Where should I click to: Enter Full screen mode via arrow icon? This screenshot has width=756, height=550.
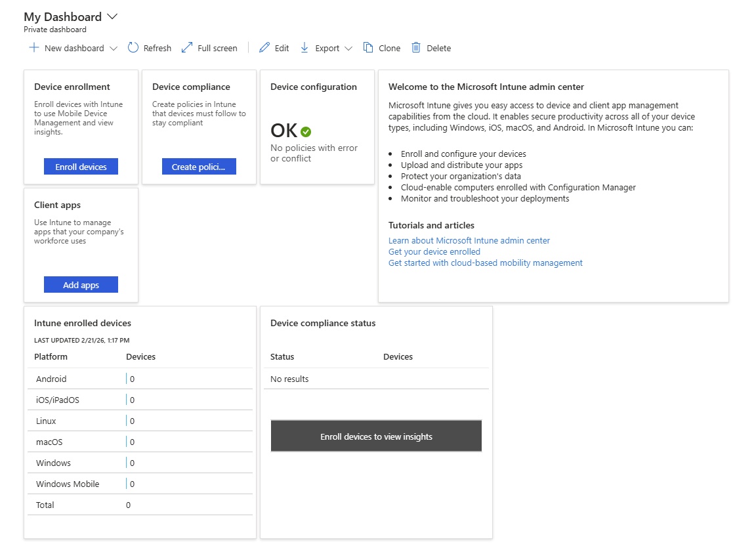(187, 48)
